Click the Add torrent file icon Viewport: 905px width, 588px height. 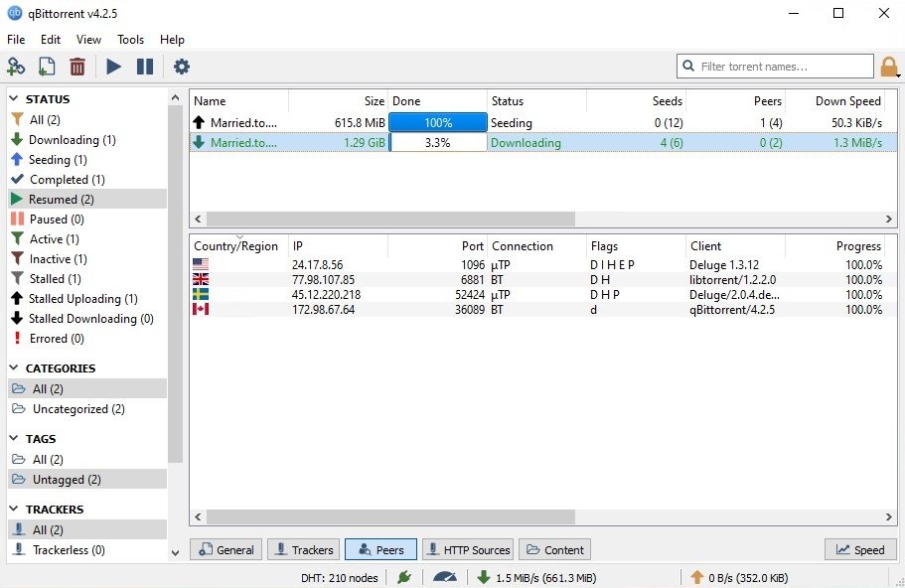click(x=47, y=67)
